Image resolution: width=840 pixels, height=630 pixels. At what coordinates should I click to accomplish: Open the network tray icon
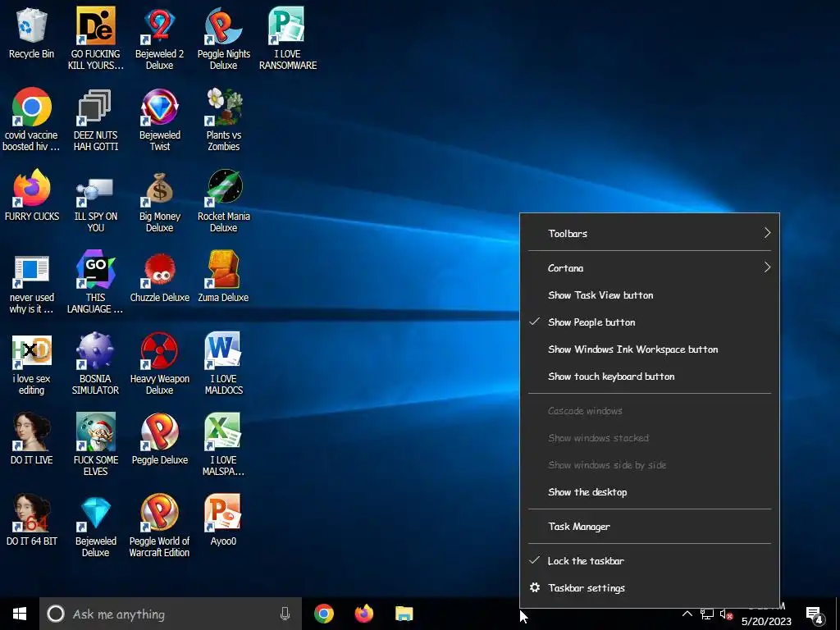[706, 614]
